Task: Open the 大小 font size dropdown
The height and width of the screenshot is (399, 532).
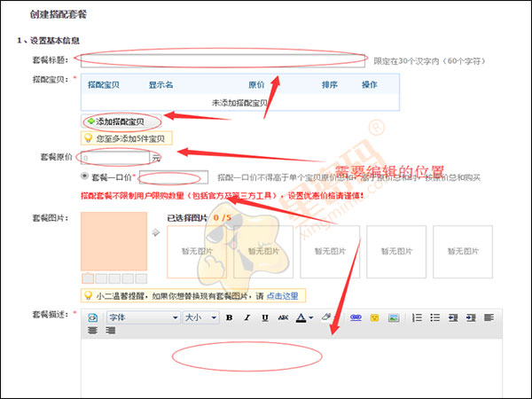Action: (201, 317)
